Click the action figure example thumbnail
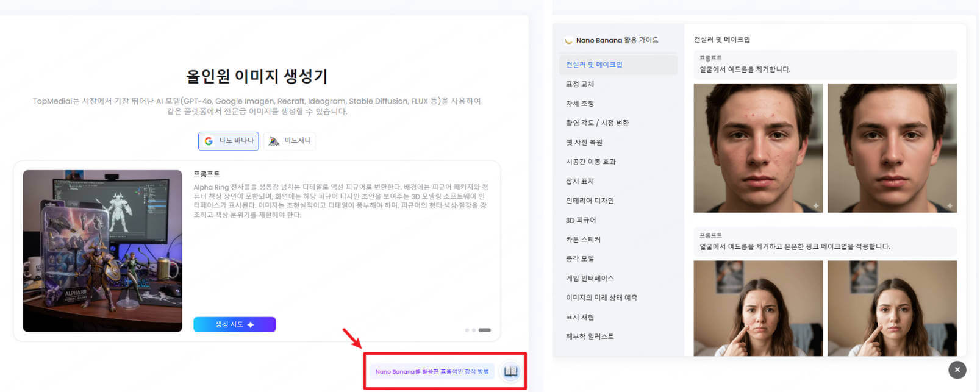Screen dimensions: 980x392 pos(102,251)
